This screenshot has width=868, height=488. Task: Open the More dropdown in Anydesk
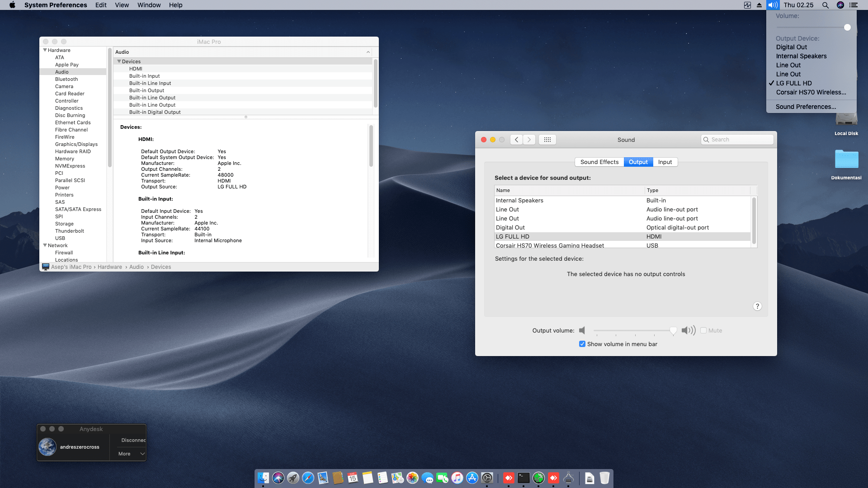tap(132, 454)
